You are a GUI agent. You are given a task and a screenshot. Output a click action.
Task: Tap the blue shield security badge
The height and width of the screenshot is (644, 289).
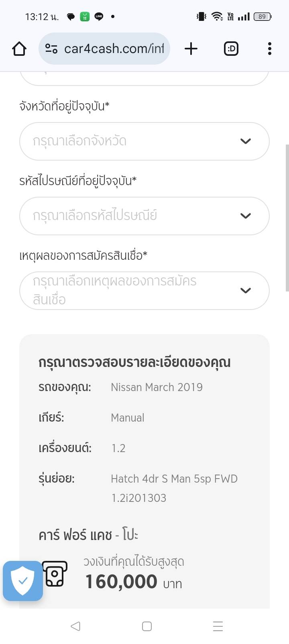click(23, 581)
